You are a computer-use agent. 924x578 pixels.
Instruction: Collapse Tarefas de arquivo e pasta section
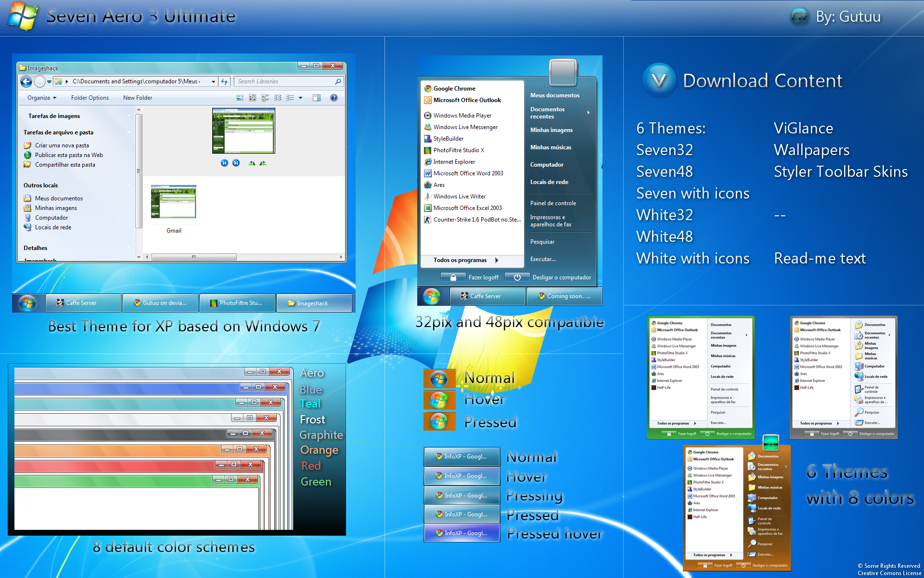128,132
